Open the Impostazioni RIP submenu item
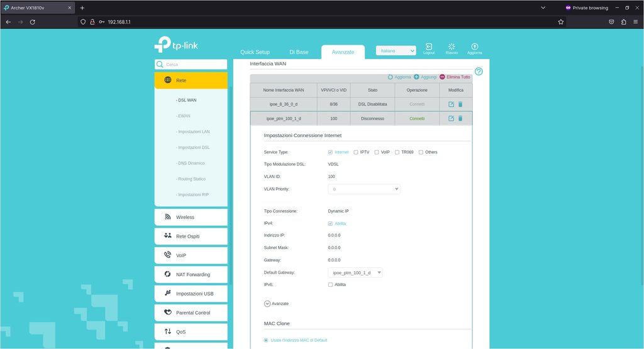This screenshot has width=644, height=349. click(192, 194)
